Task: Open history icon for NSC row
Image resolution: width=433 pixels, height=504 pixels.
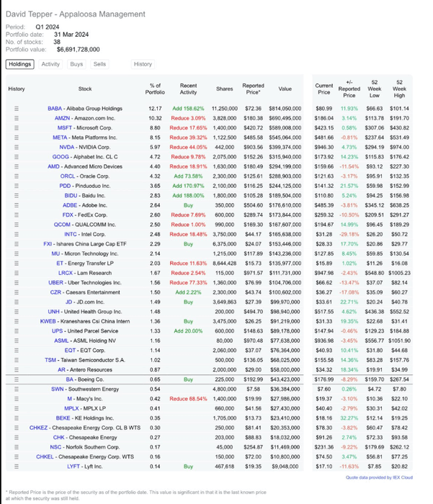Action: (x=17, y=447)
